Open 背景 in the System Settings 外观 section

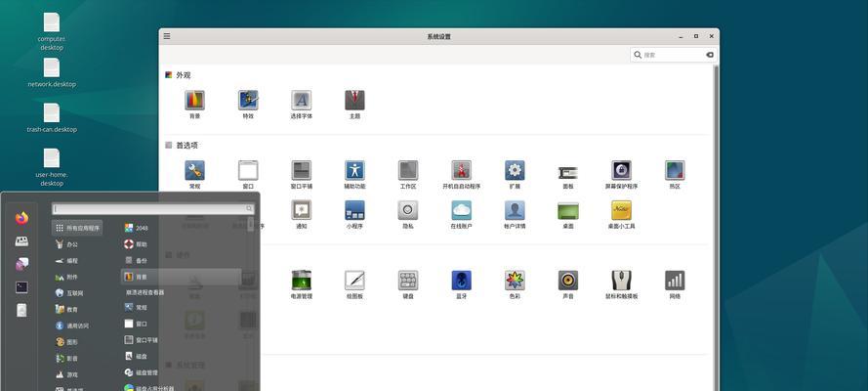194,105
